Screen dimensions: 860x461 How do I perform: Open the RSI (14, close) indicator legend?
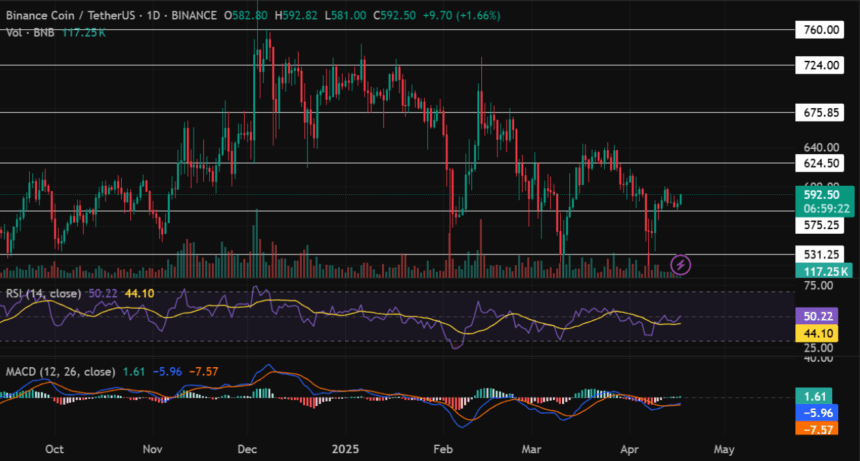[x=43, y=293]
